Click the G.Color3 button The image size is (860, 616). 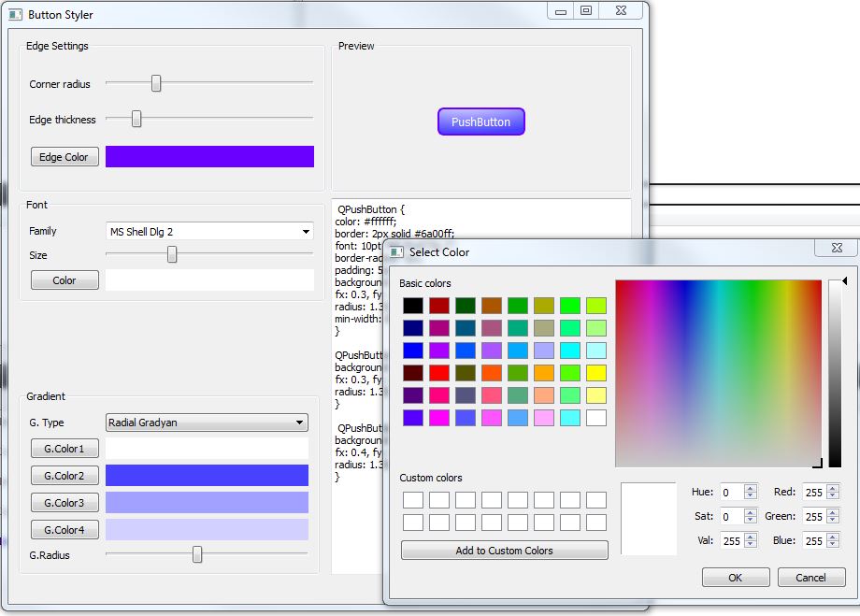64,502
